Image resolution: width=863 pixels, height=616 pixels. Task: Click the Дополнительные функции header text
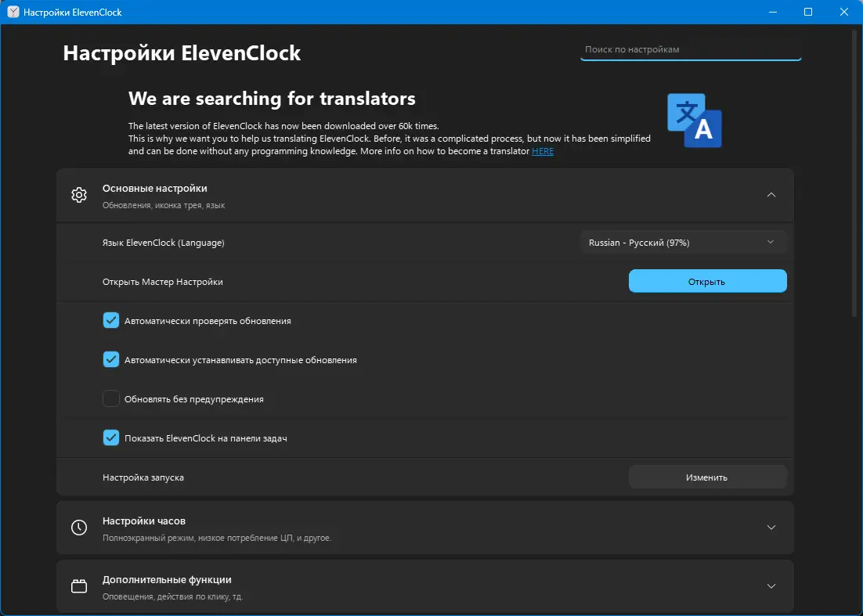167,580
